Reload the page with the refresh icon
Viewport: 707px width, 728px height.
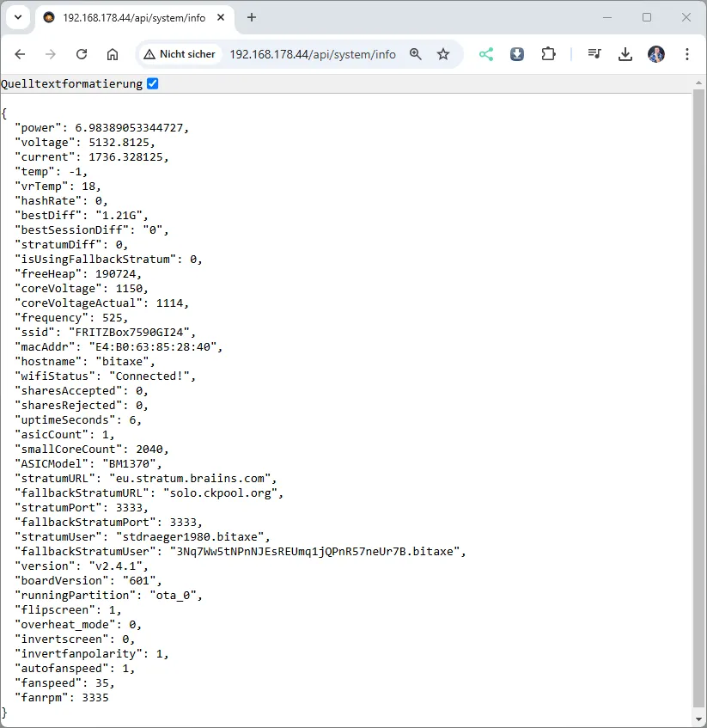click(x=81, y=53)
